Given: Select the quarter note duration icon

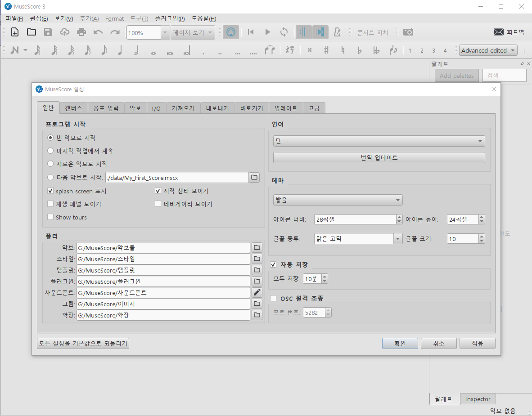Looking at the screenshot, I should click(x=120, y=50).
